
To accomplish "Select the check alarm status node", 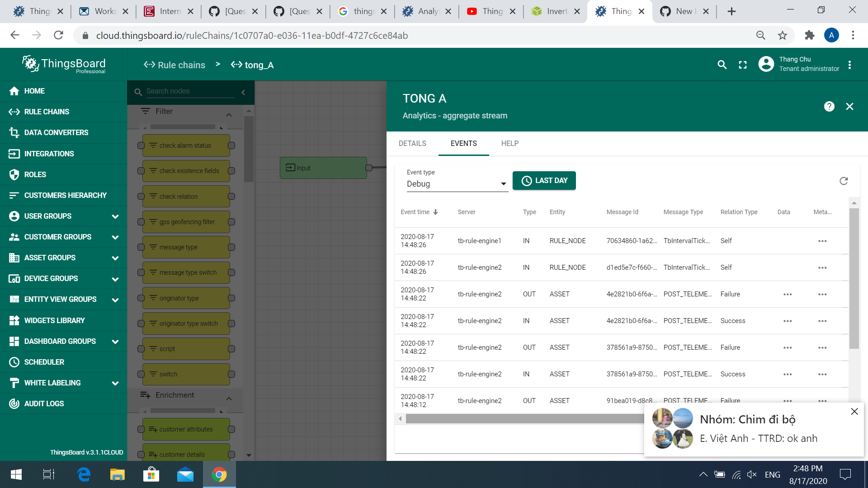I will click(186, 145).
